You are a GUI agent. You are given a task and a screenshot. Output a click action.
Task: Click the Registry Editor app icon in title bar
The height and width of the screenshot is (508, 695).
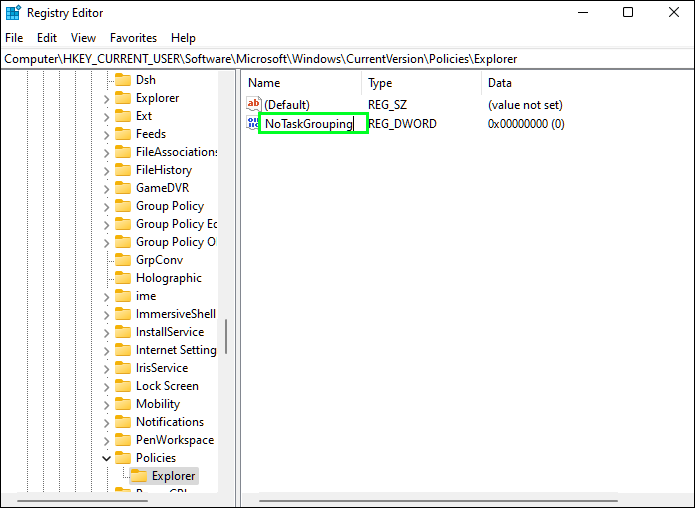point(13,12)
